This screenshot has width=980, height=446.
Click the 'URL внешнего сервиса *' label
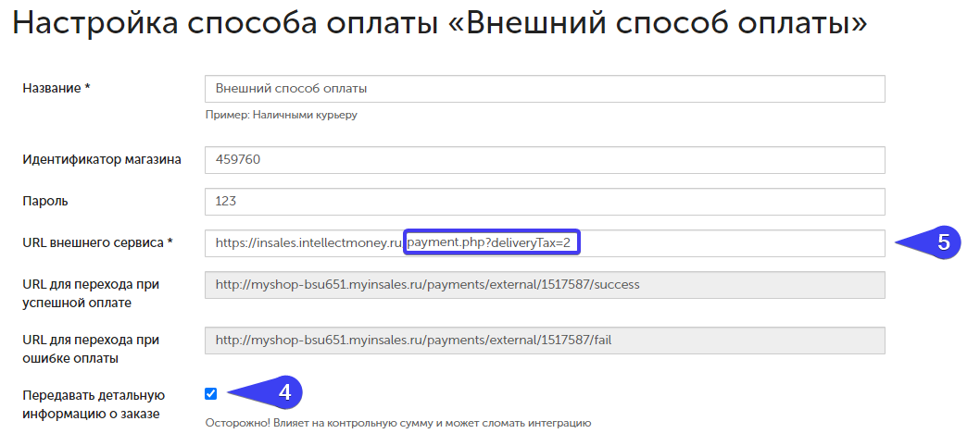click(x=98, y=242)
